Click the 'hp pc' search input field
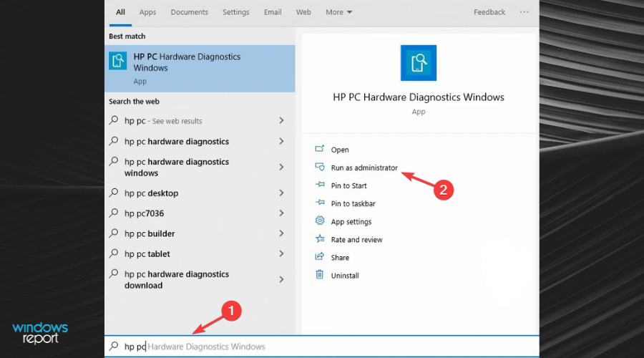644x358 pixels. tap(321, 347)
